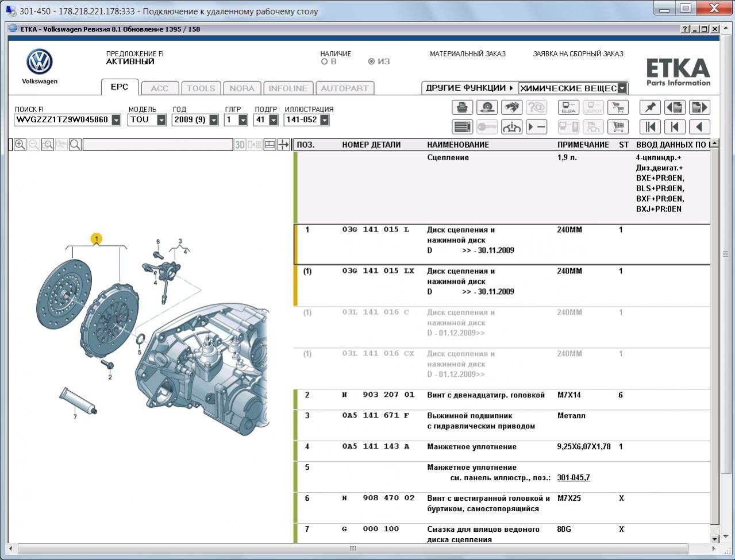Screen dimensions: 735x560
Task: Click ЗАЯВКА НА СБОРНЫЙ ЗАКАЗ label
Action: (x=578, y=54)
